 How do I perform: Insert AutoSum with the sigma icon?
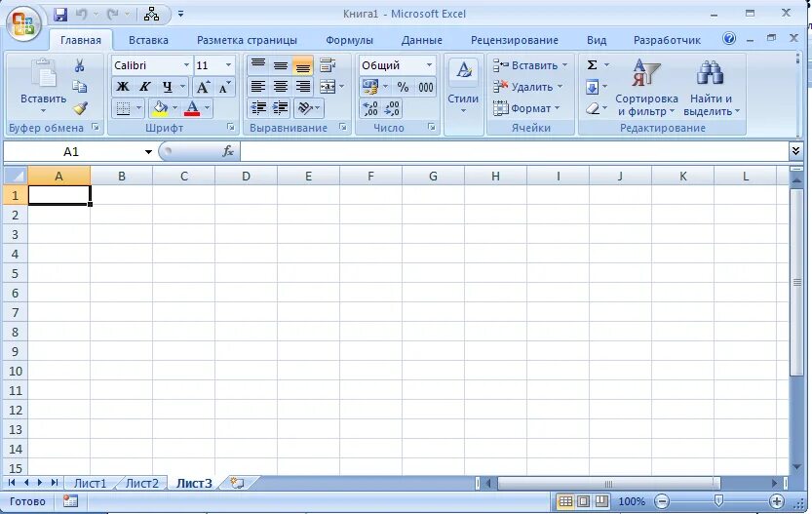point(593,64)
